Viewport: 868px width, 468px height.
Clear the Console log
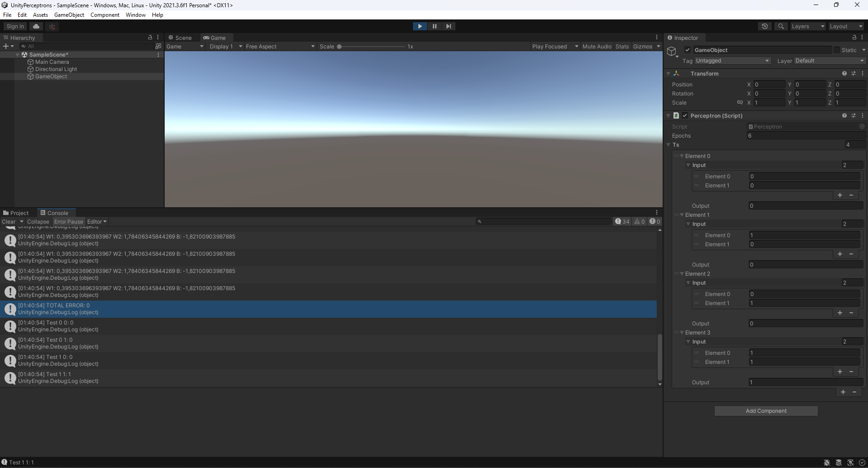tap(9, 221)
